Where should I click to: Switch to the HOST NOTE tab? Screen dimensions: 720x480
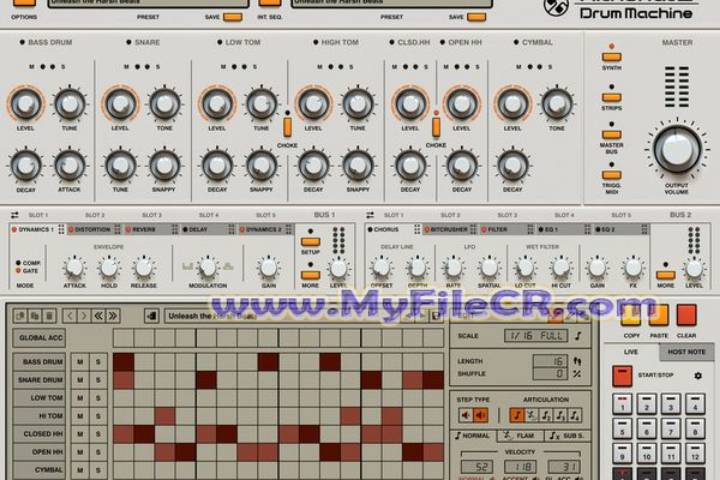click(686, 352)
